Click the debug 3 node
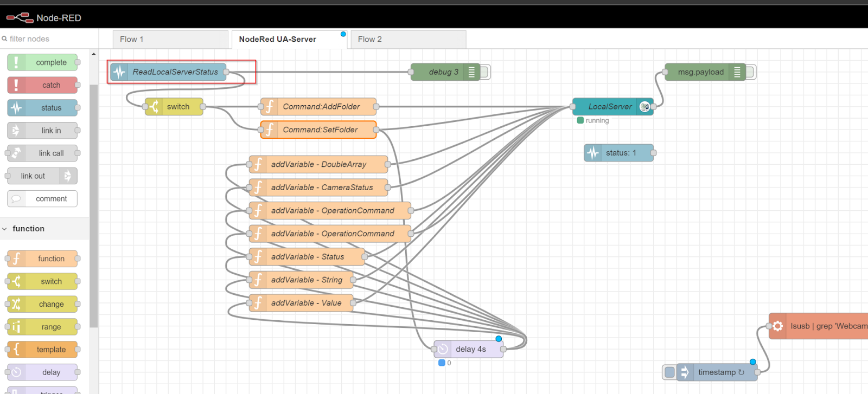The height and width of the screenshot is (394, 868). pos(445,72)
